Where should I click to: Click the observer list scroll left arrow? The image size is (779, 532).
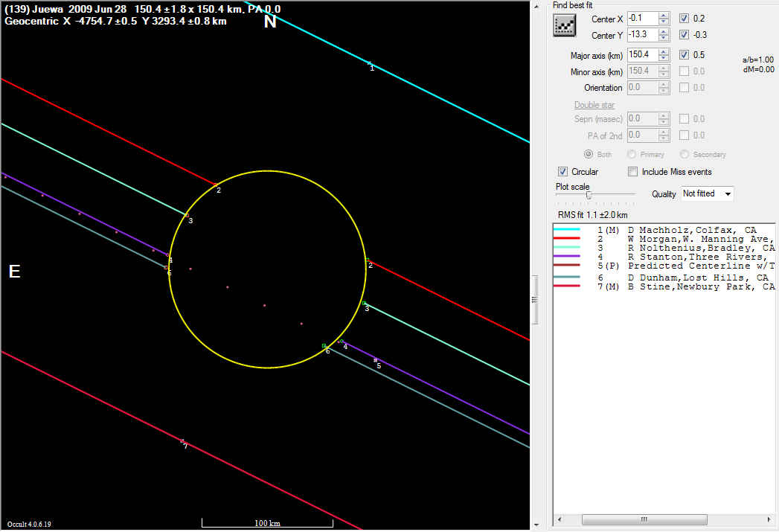point(560,519)
